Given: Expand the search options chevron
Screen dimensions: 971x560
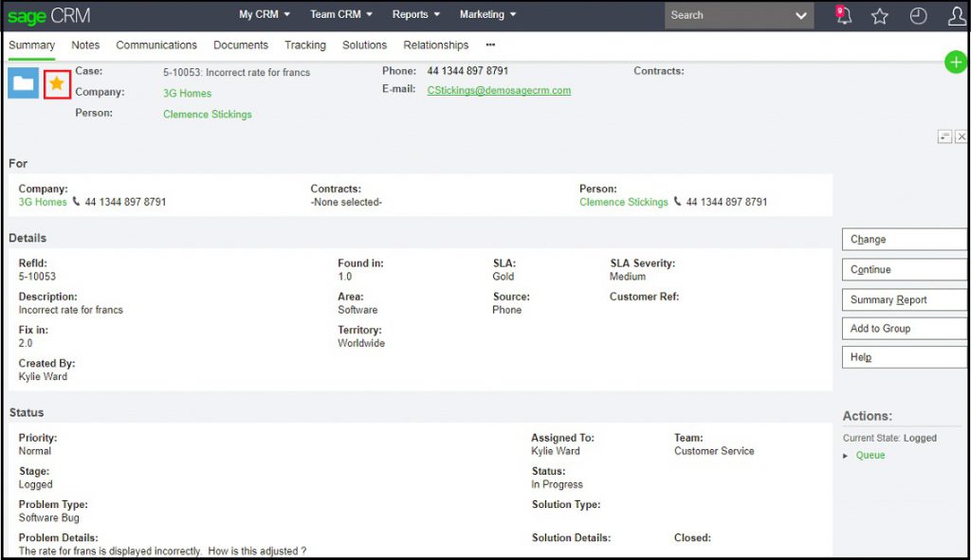Looking at the screenshot, I should tap(801, 15).
